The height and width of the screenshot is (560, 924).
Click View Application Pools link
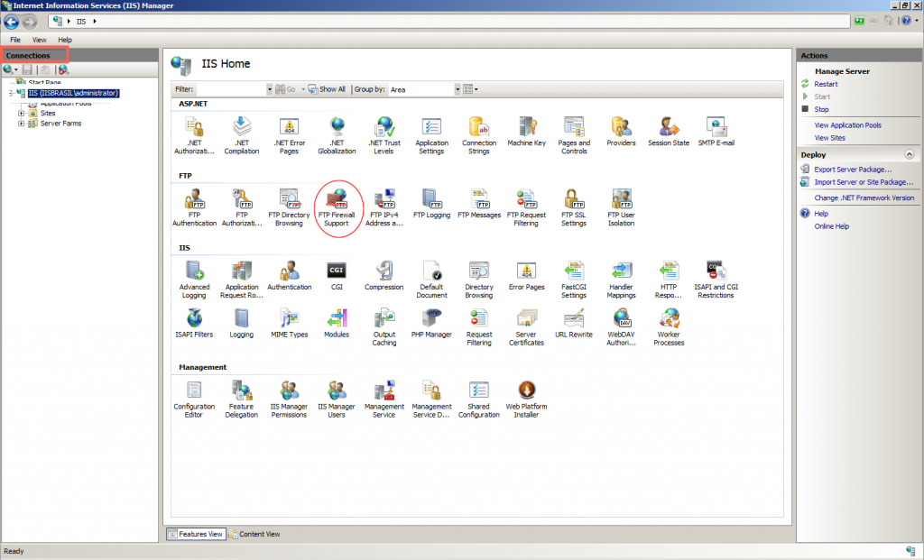tap(847, 125)
